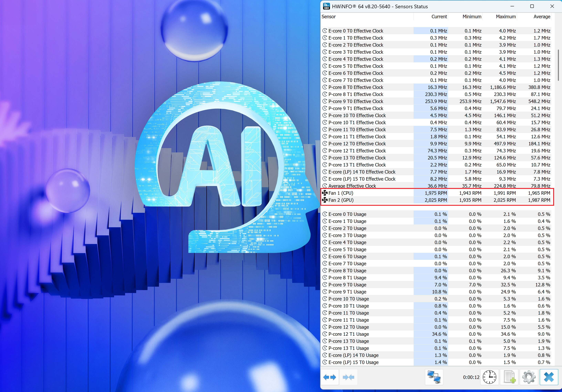This screenshot has width=562, height=392.
Task: Click the 2,025 RPM current value
Action: point(436,200)
